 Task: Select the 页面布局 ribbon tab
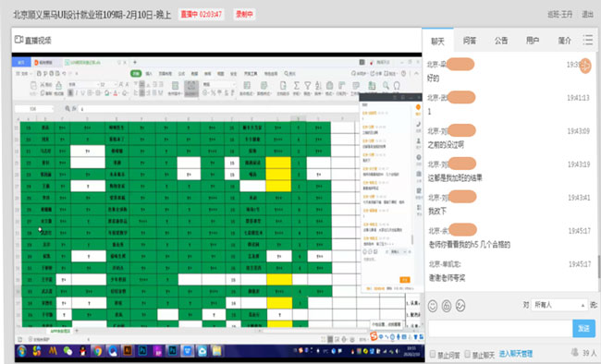pos(166,74)
